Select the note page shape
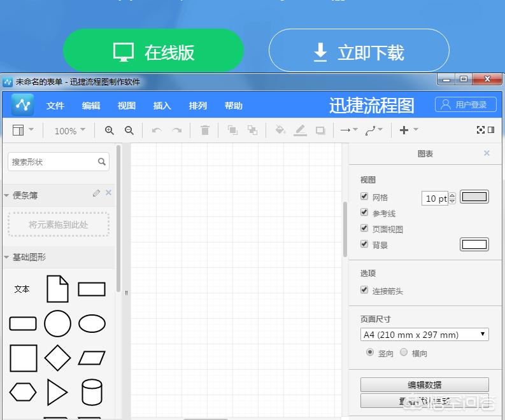Image resolution: width=505 pixels, height=420 pixels. pos(57,289)
